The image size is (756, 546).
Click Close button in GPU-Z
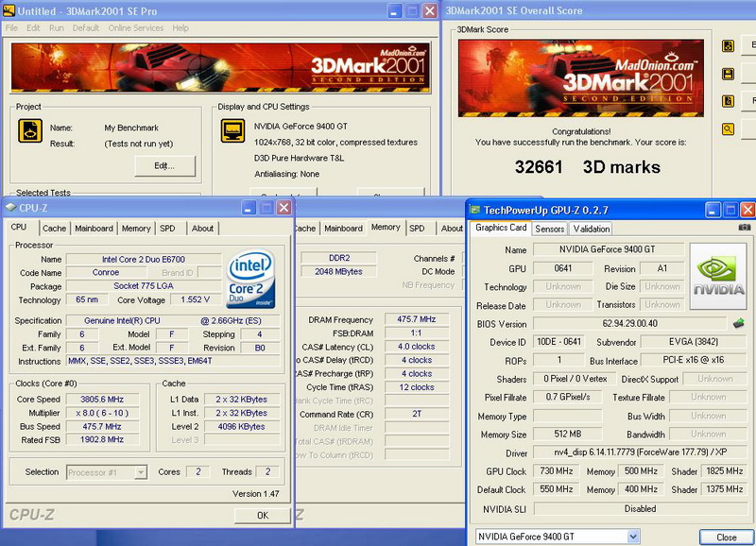pos(726,537)
